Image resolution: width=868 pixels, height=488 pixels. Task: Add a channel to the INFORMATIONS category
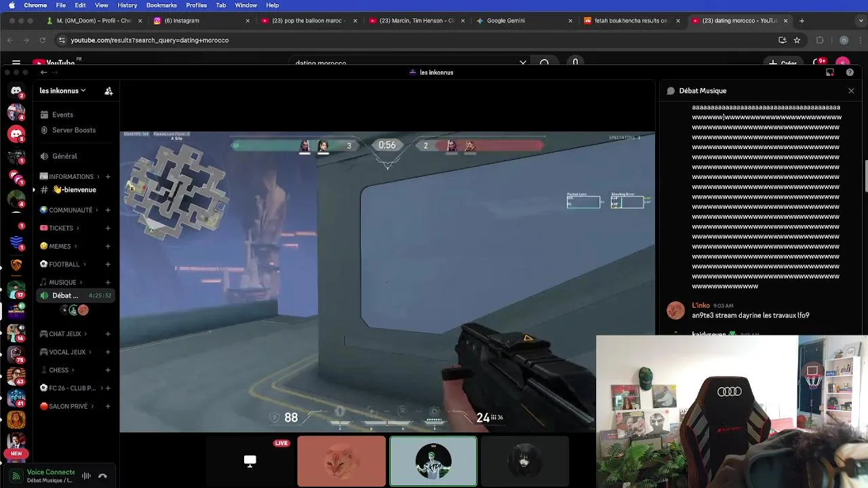tap(108, 177)
